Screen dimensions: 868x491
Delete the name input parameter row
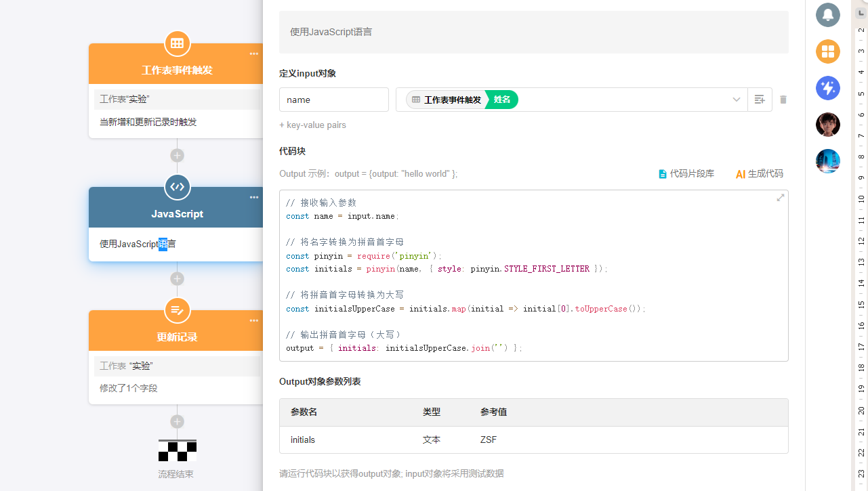783,100
